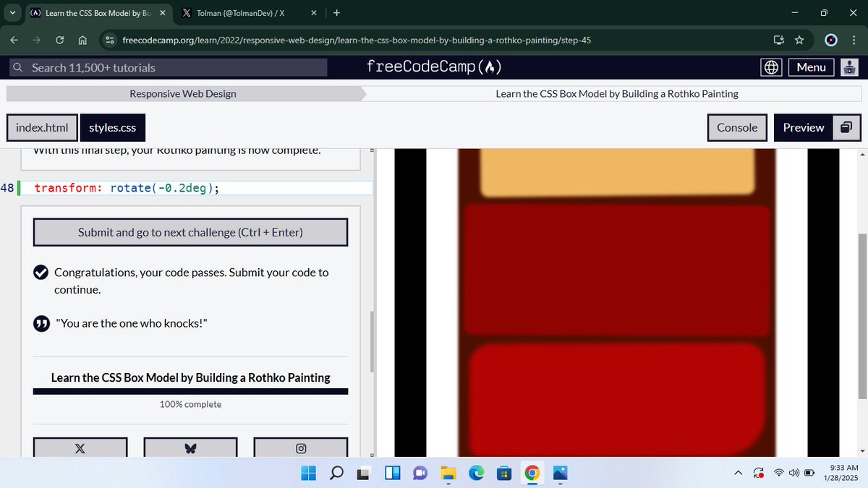Bookmark this page star icon

tap(799, 40)
